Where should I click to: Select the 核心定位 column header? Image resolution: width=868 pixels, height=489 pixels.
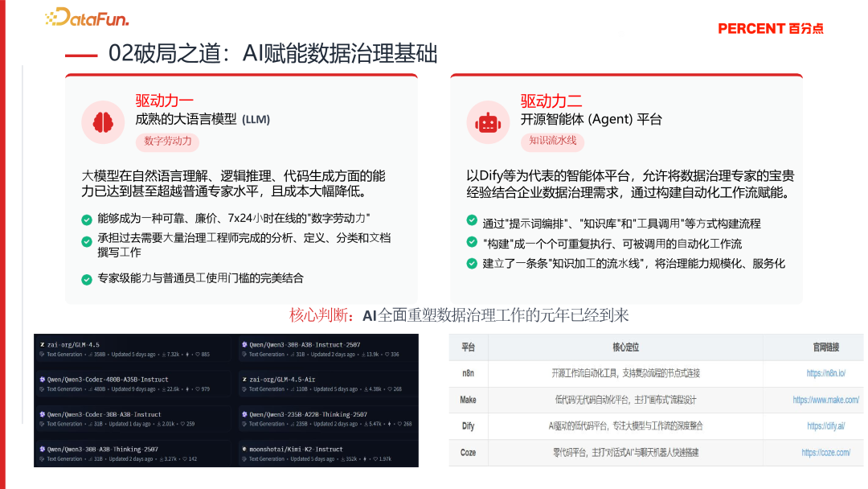[x=626, y=347]
